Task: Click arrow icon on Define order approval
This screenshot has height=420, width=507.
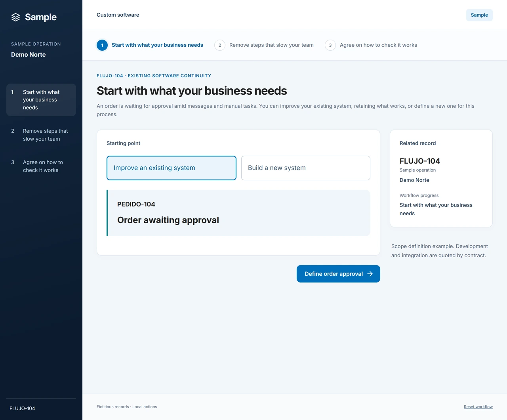Action: 370,274
